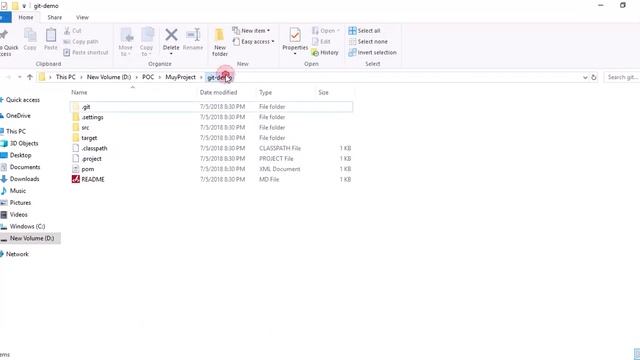This screenshot has height=360, width=640.
Task: Click New Volume (D:) breadcrumb in address bar
Action: (x=109, y=77)
